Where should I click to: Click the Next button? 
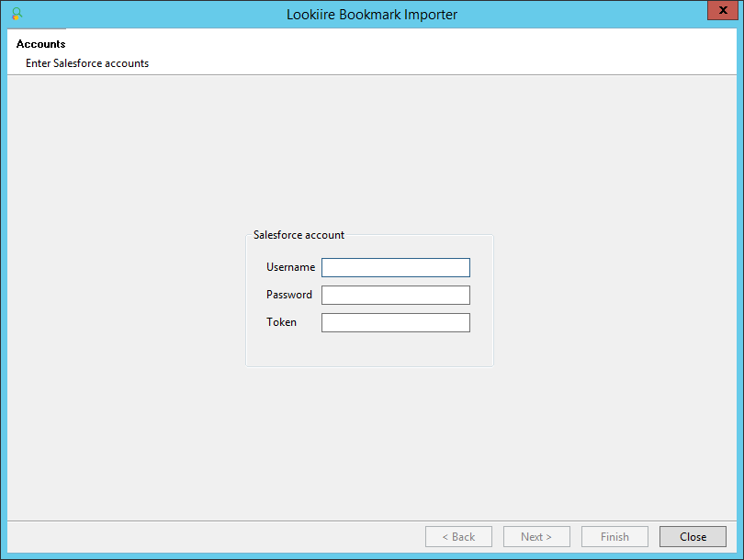(536, 536)
